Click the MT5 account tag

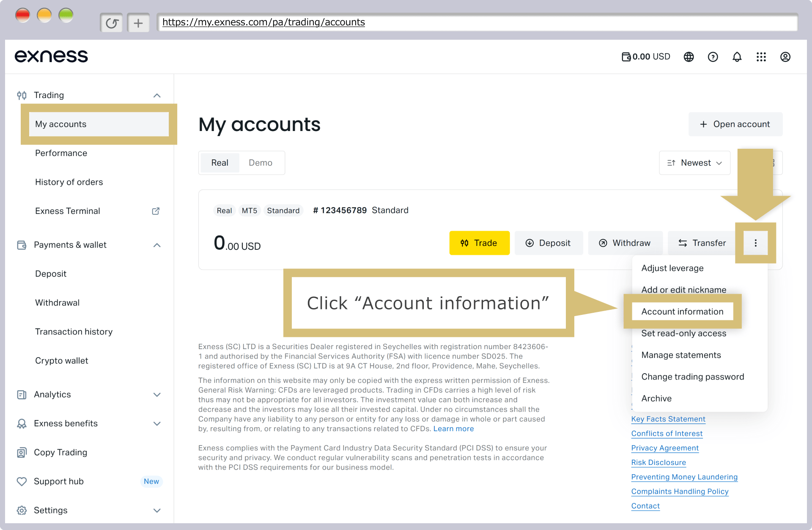[x=250, y=210]
